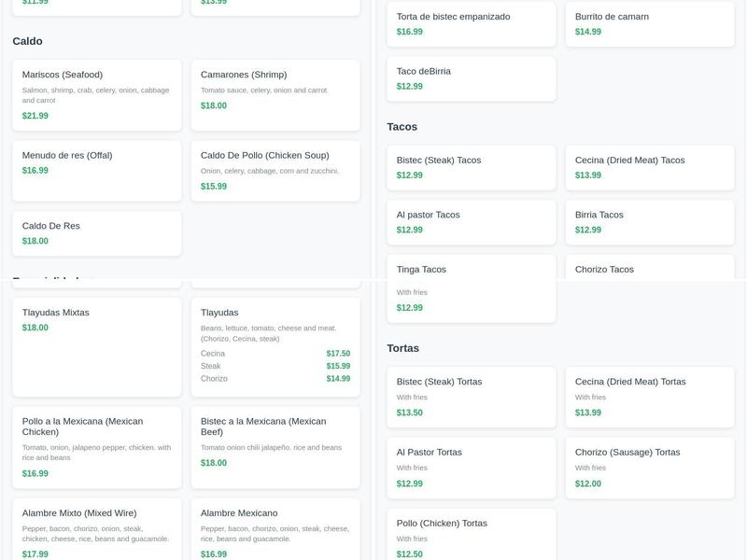Select Bistec a la Mexicana card
747x560 pixels.
click(275, 446)
